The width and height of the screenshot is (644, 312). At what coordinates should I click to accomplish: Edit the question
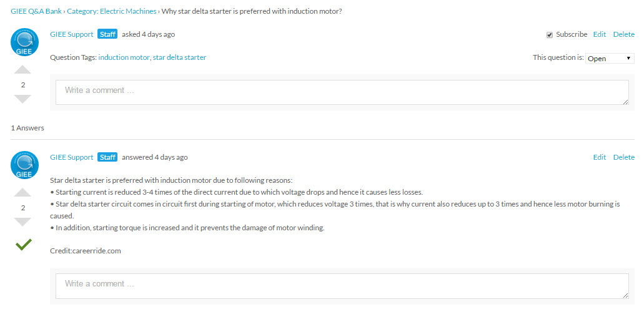click(599, 34)
